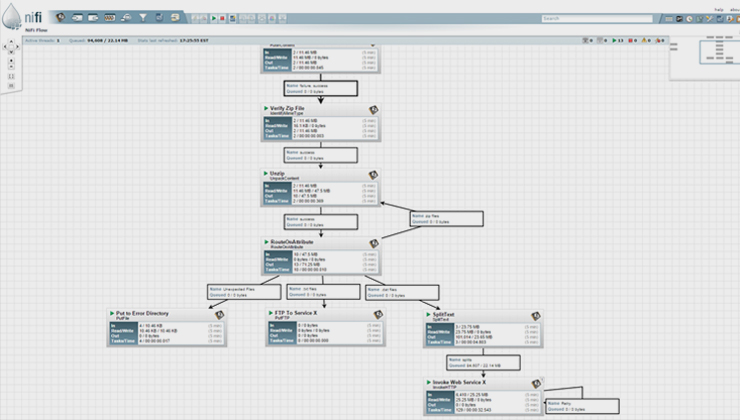Click the Active threads status text
Screen dimensions: 740x420
point(42,41)
